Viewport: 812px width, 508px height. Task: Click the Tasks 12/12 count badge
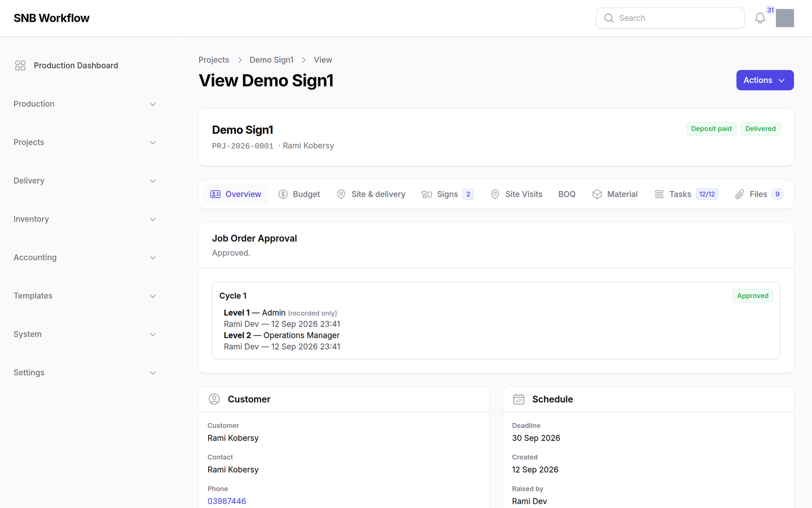click(707, 194)
